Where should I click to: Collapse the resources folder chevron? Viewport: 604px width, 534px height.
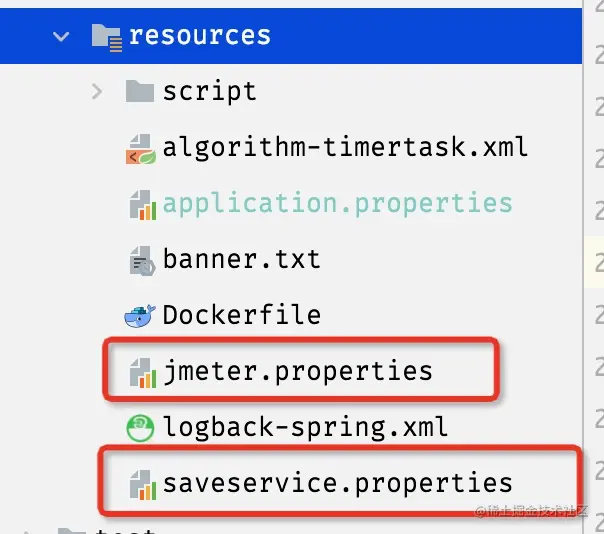(x=61, y=37)
